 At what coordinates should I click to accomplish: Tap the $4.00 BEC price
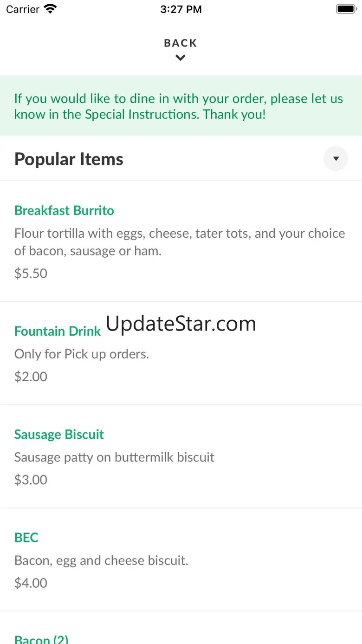coord(31,583)
